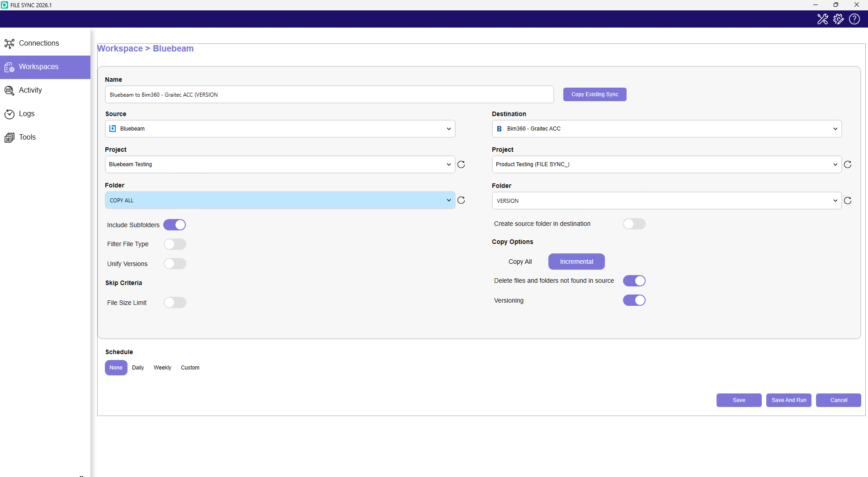Select the Weekly schedule option
868x477 pixels.
point(162,368)
